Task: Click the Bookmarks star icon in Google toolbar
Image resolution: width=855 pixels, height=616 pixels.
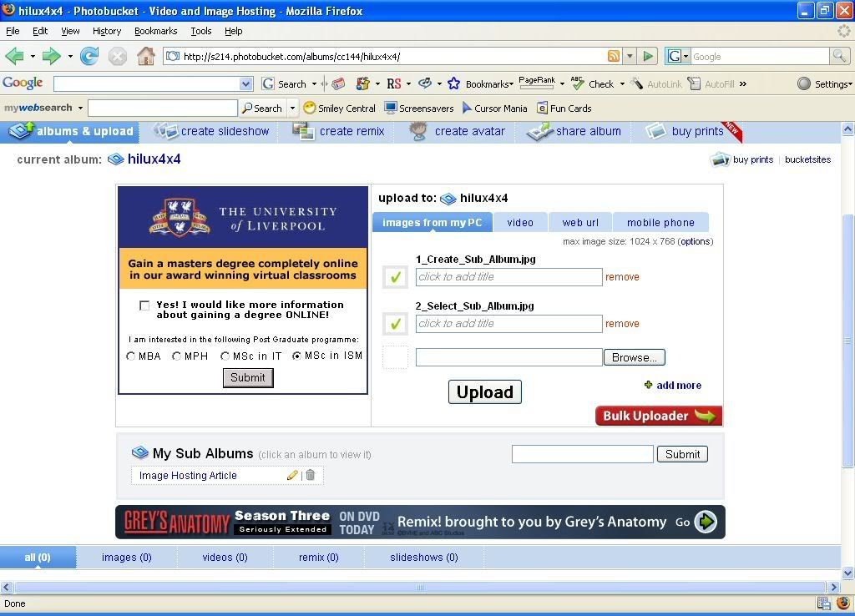Action: point(453,83)
